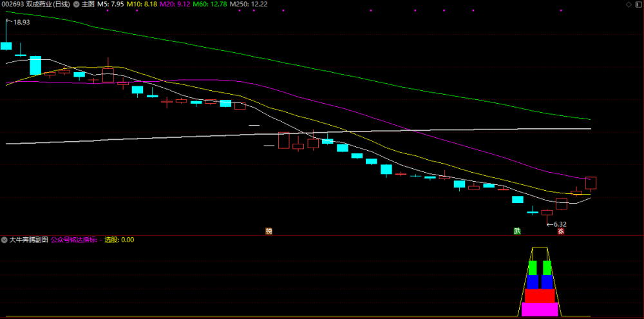This screenshot has width=644, height=319.
Task: Click the magenta bar in sub-chart
Action: click(540, 309)
